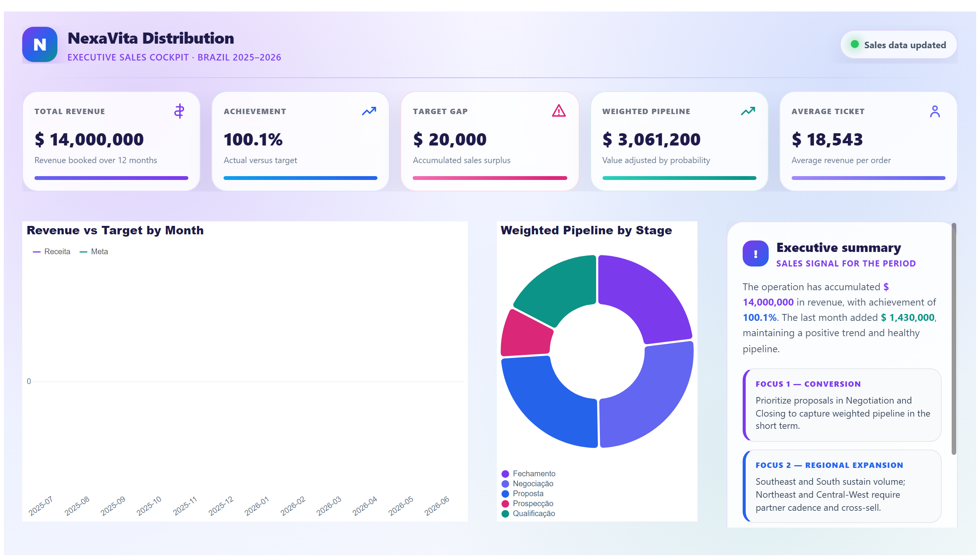
Task: Click the Average Ticket person icon
Action: [935, 111]
